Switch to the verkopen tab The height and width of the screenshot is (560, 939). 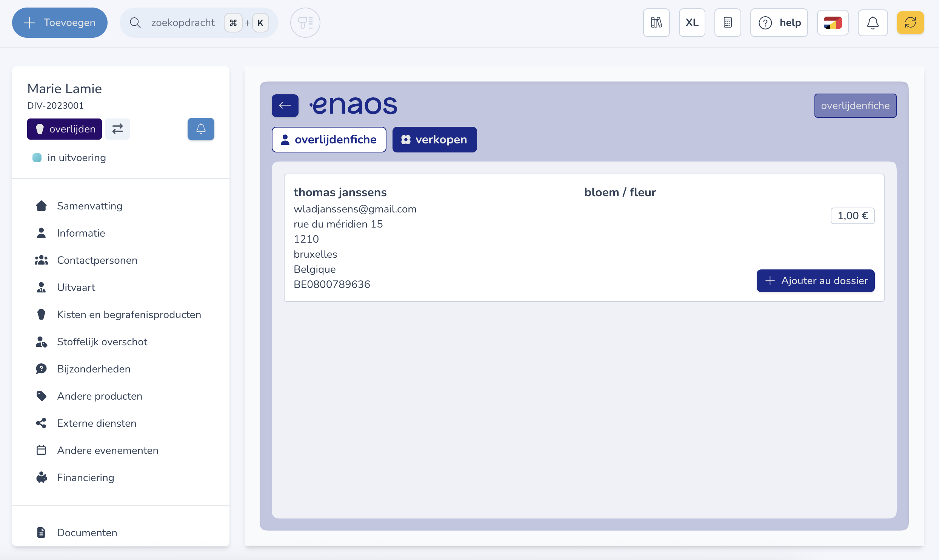point(434,140)
